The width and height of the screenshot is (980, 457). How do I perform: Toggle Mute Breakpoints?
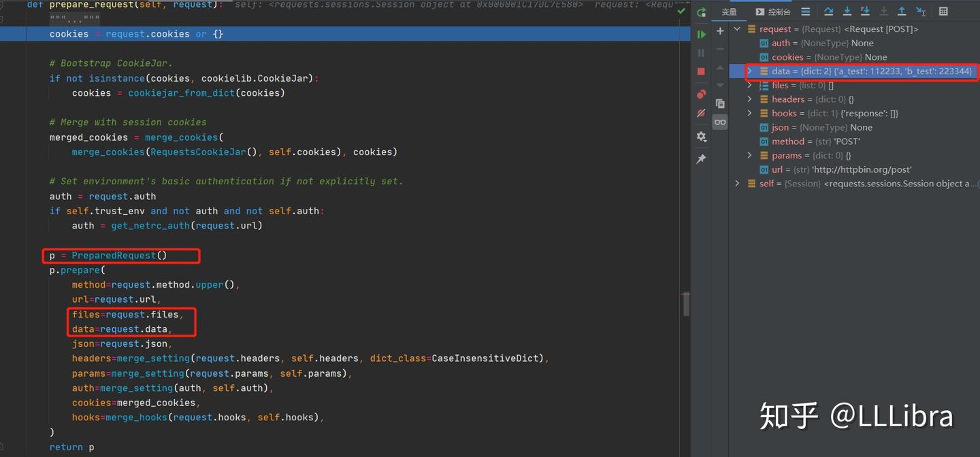point(701,113)
